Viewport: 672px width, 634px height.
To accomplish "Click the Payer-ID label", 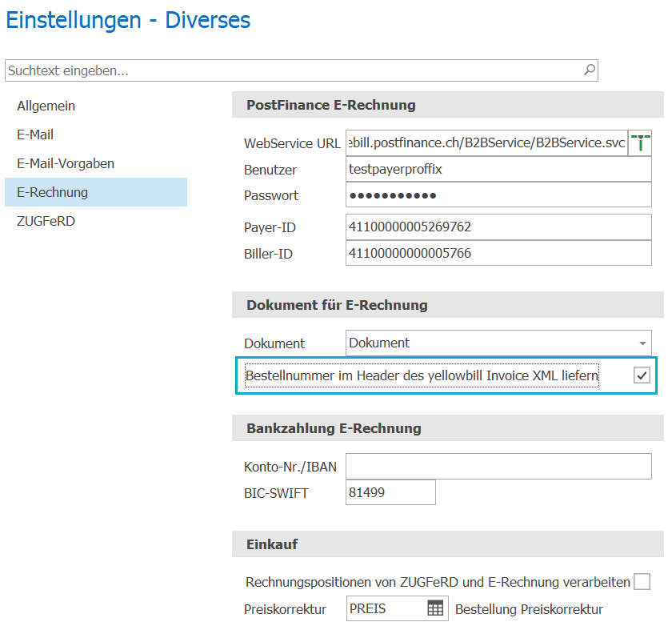I will point(270,227).
